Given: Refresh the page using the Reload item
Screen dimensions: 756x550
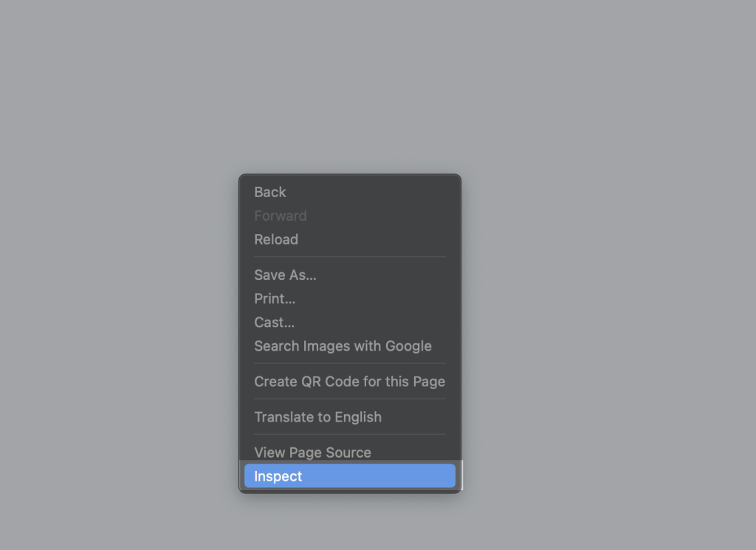Looking at the screenshot, I should tap(276, 239).
